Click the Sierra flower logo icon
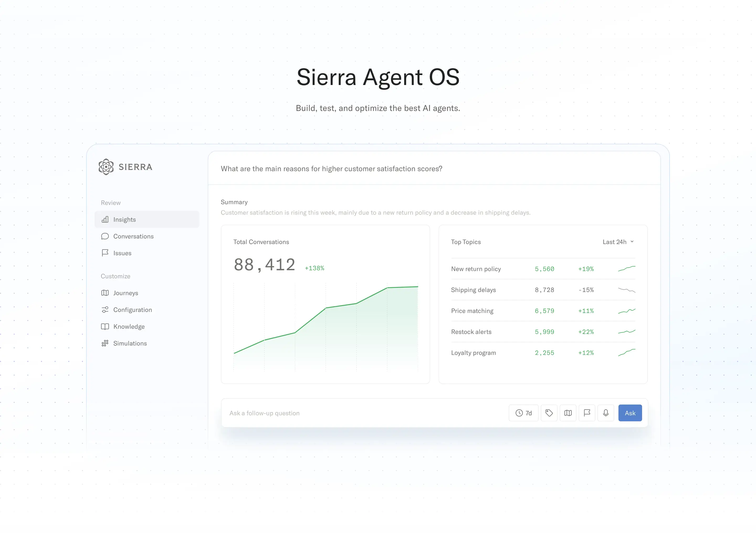Image resolution: width=756 pixels, height=542 pixels. tap(106, 167)
